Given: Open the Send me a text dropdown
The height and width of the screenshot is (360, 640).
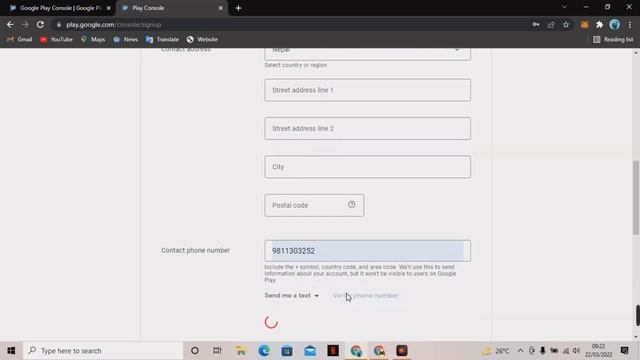Looking at the screenshot, I should [291, 296].
